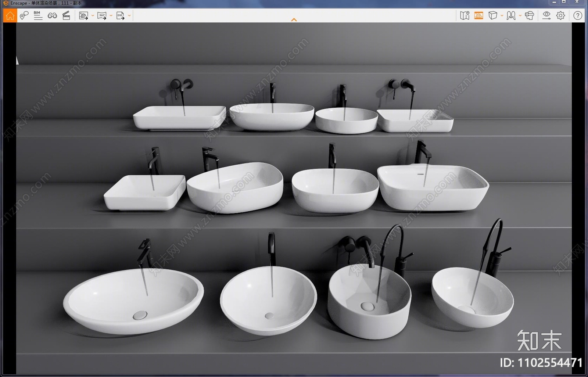Click the Home button in Enscape toolbar
Viewport: 588px width, 377px height.
pyautogui.click(x=10, y=15)
